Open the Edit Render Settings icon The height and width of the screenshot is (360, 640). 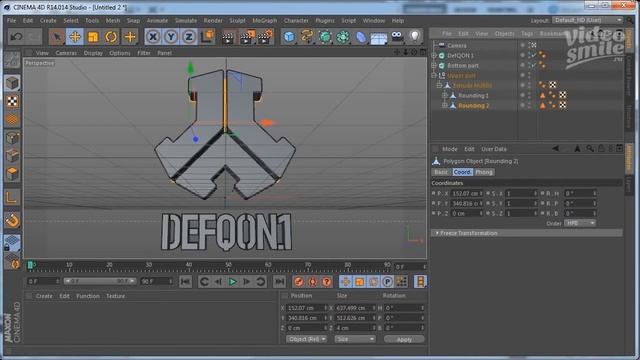click(x=265, y=37)
